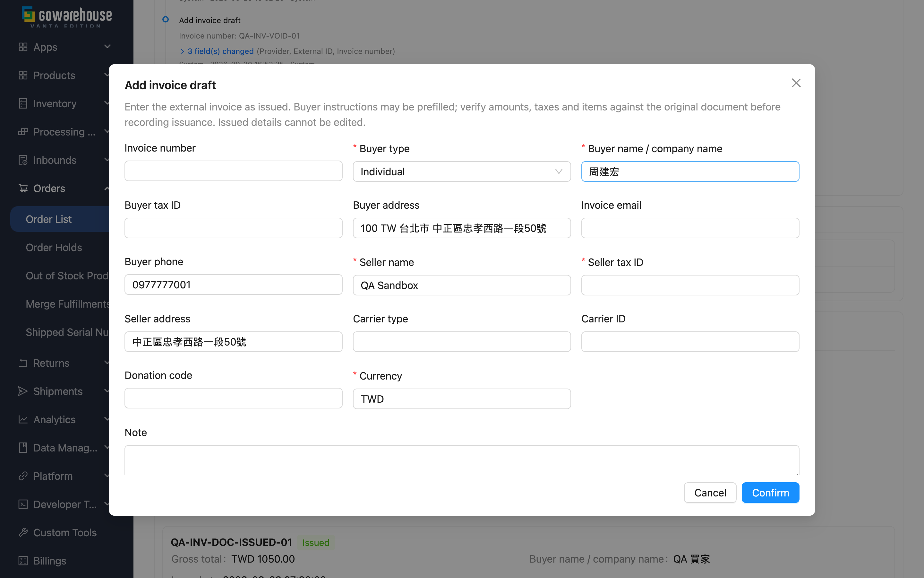The image size is (924, 578).
Task: Click the Billings sidebar icon
Action: pyautogui.click(x=23, y=561)
